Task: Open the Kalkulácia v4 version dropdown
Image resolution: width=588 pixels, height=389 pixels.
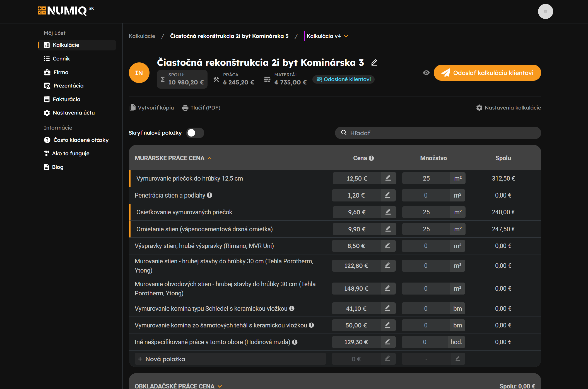Action: coord(346,36)
